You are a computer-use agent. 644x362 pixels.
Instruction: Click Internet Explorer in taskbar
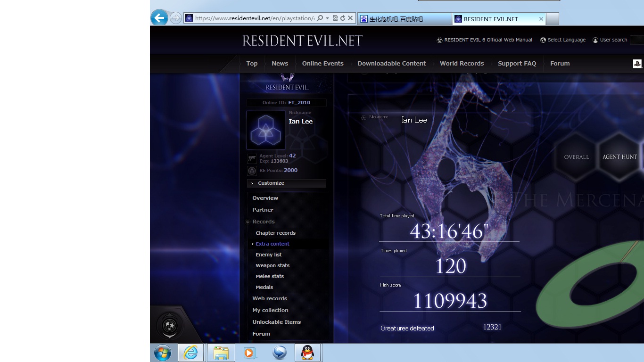pyautogui.click(x=191, y=353)
